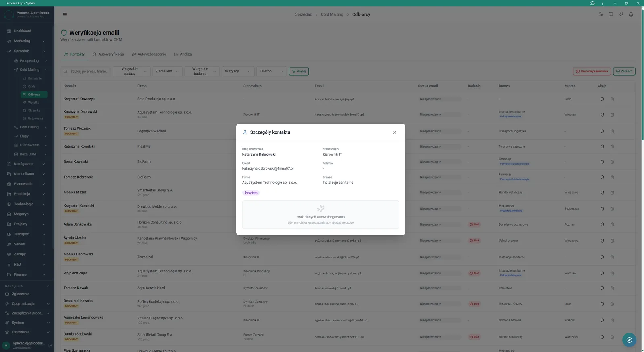Select the Beata Malinowska contact row
This screenshot has width=644, height=352.
[x=348, y=304]
